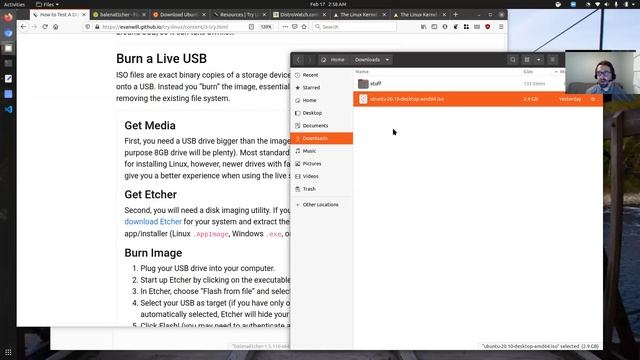Focus the Firefox Search box

[x=354, y=27]
